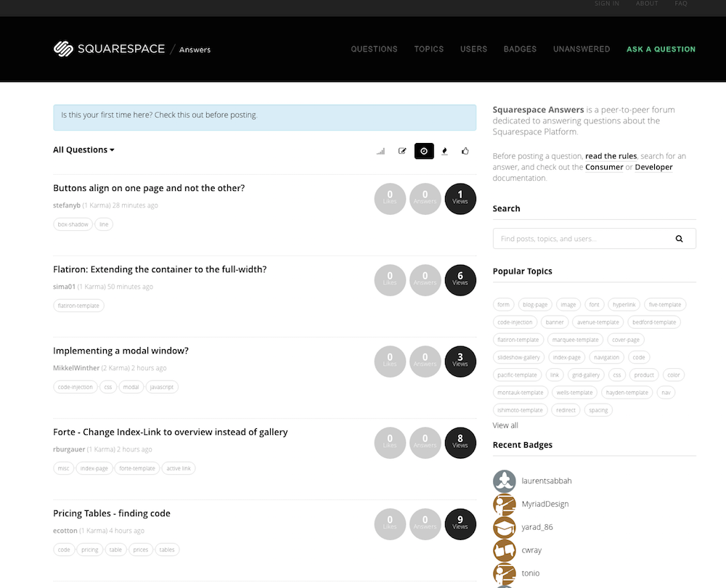
Task: Click the box-shadow tag
Action: 73,224
